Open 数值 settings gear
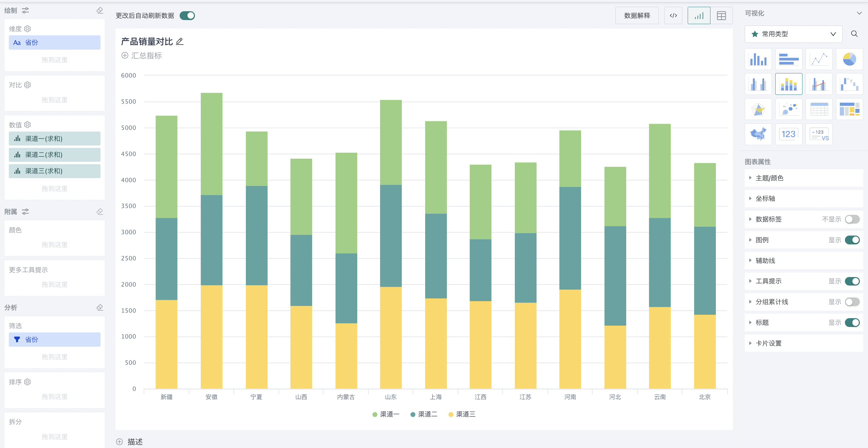Image resolution: width=868 pixels, height=448 pixels. pyautogui.click(x=28, y=125)
